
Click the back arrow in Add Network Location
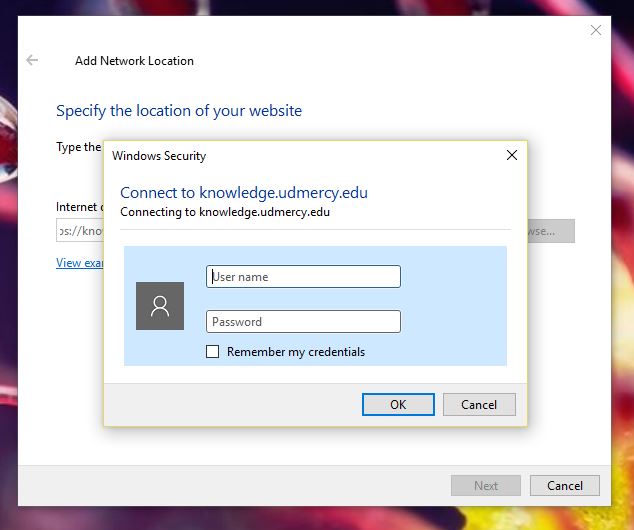click(32, 60)
